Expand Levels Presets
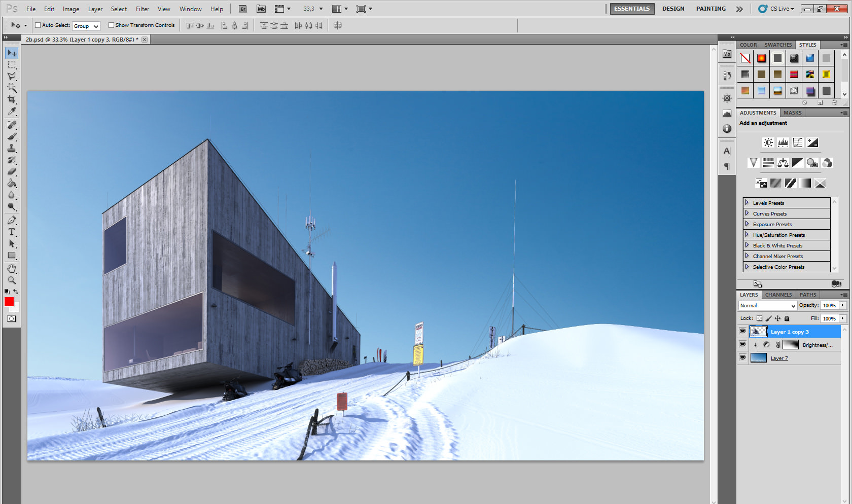852x504 pixels. (747, 202)
